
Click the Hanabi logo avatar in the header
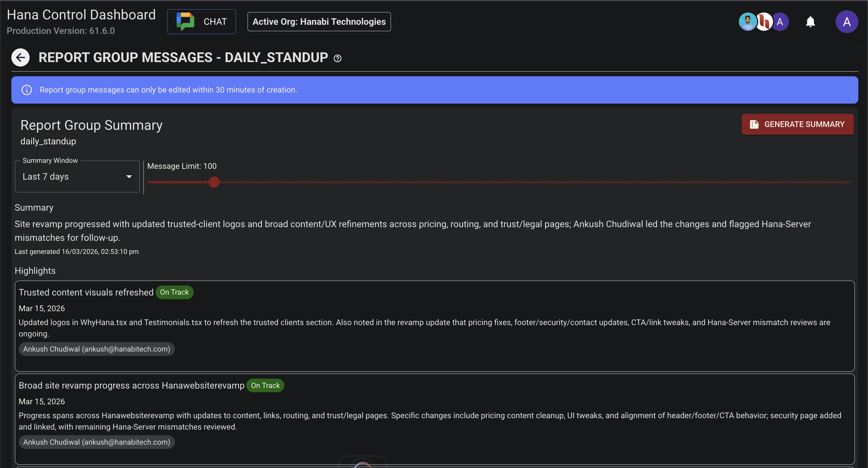pos(764,21)
